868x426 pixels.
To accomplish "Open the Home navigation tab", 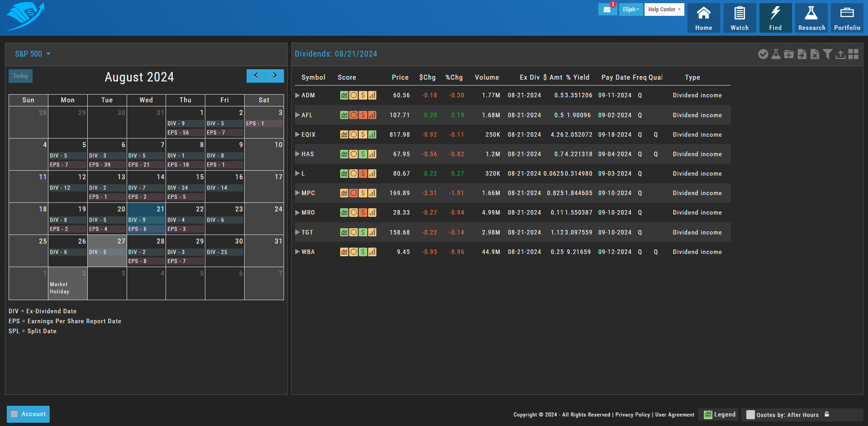I will point(704,18).
